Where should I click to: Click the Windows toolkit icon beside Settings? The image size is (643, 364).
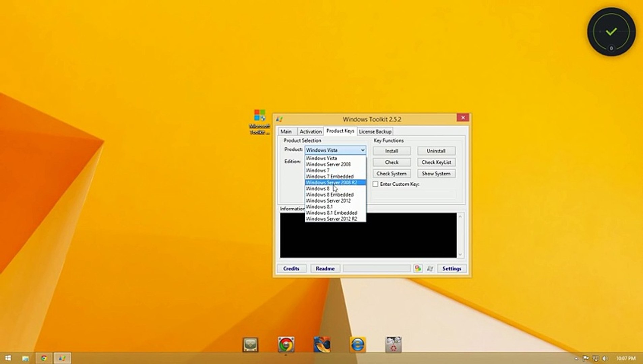(x=430, y=269)
